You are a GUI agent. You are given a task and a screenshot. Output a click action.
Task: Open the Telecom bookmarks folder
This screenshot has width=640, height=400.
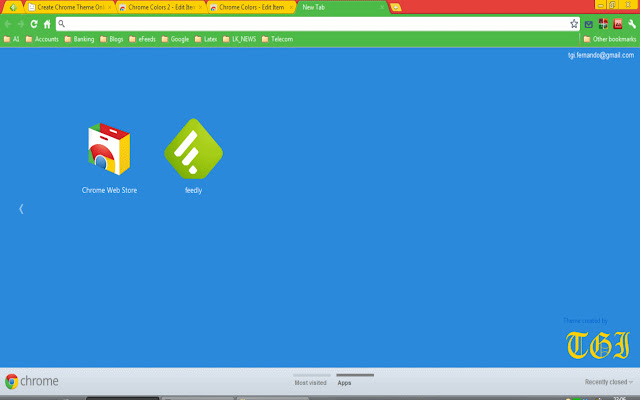click(277, 39)
